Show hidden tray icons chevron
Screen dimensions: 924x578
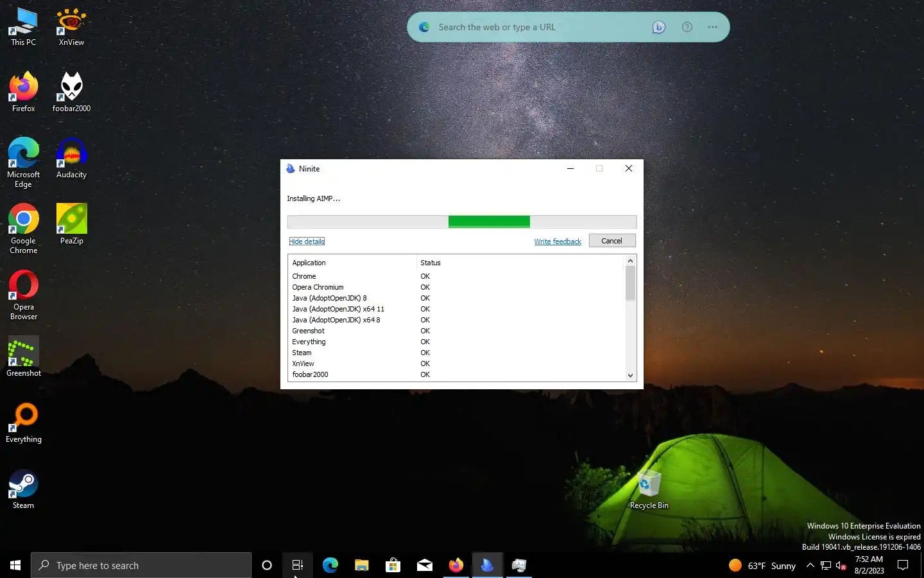pyautogui.click(x=810, y=566)
